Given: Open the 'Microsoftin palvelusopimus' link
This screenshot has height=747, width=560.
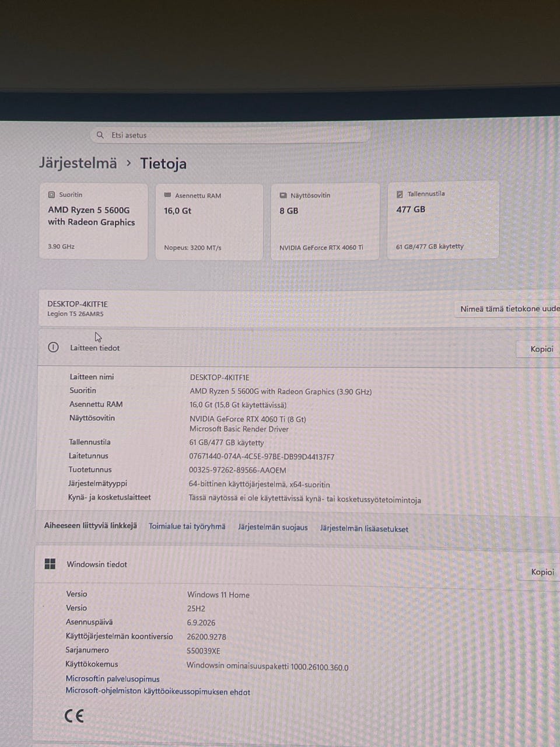Looking at the screenshot, I should 113,679.
